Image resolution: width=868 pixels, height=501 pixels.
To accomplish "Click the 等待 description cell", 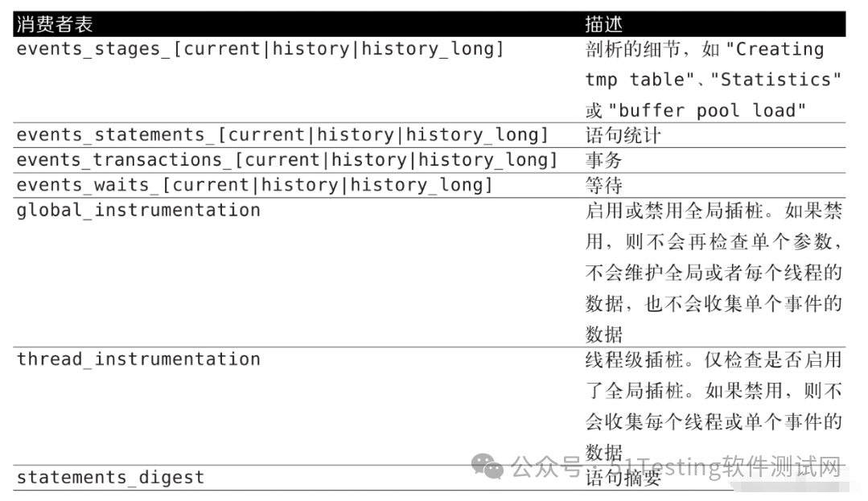I will (603, 185).
